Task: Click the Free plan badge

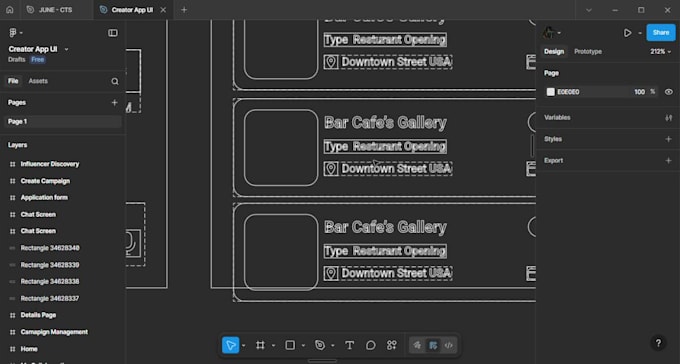Action: tap(37, 59)
